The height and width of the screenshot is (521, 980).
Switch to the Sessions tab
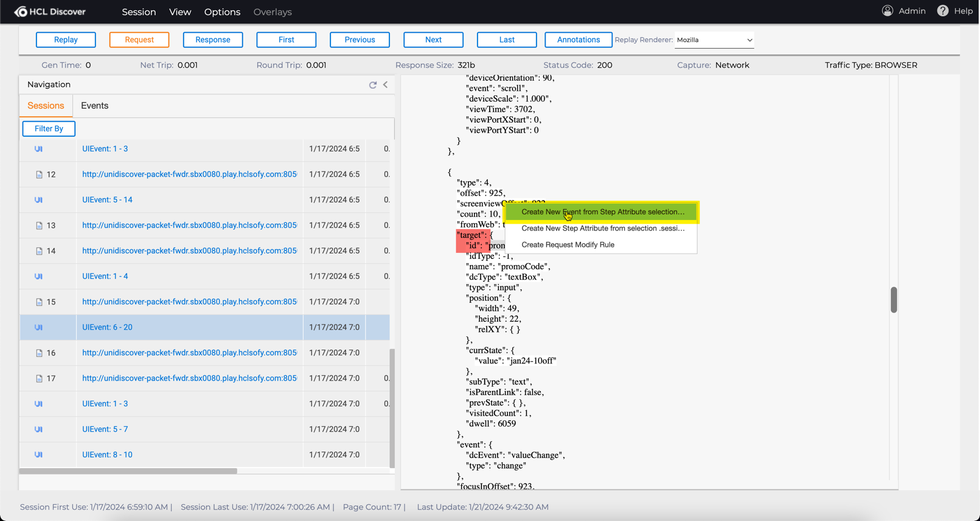click(46, 106)
